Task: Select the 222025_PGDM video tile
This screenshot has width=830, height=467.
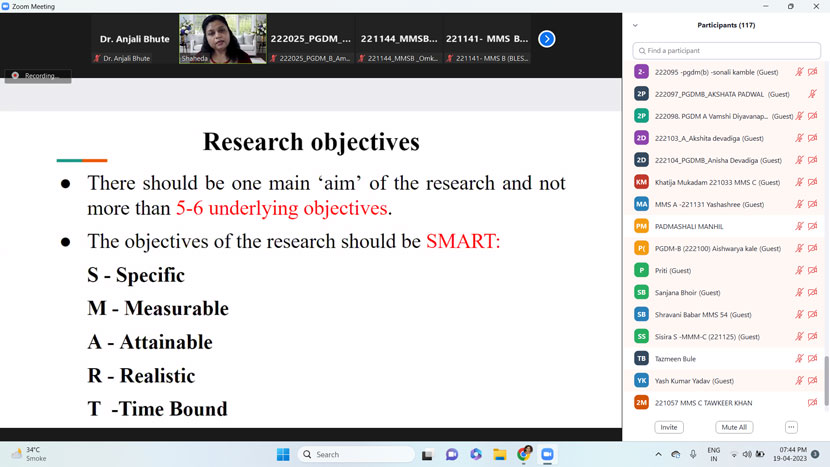Action: coord(311,39)
